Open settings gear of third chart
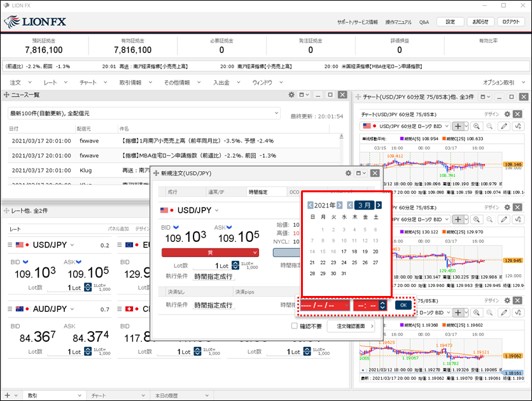Screen dimensions: 532x401 pyautogui.click(x=507, y=300)
